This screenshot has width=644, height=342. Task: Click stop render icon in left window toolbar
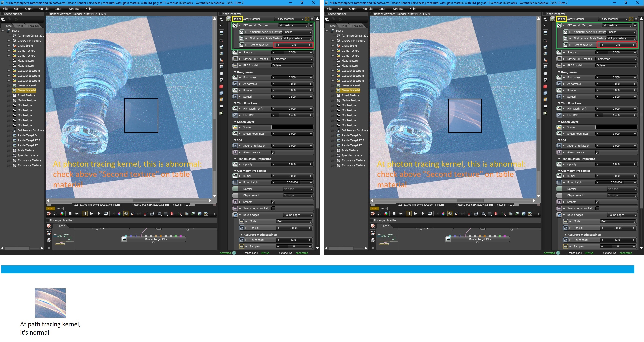pyautogui.click(x=70, y=214)
